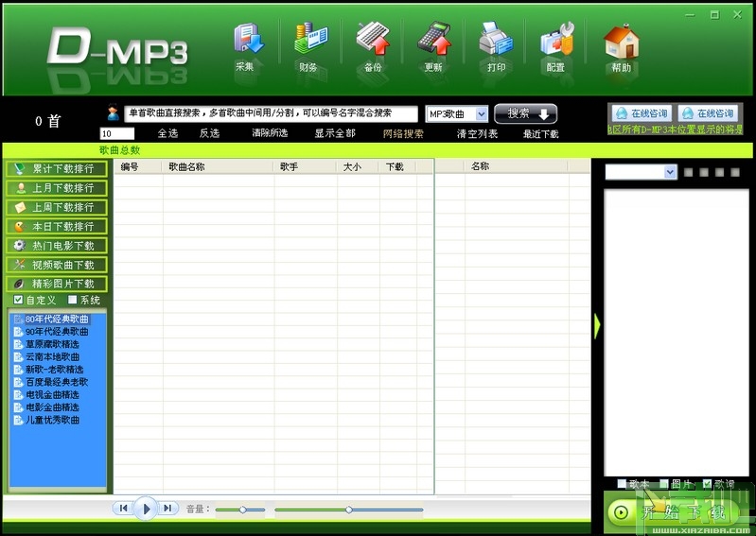The width and height of the screenshot is (756, 536).
Task: Toggle the 歌词 lyrics checkbox
Action: pos(708,483)
